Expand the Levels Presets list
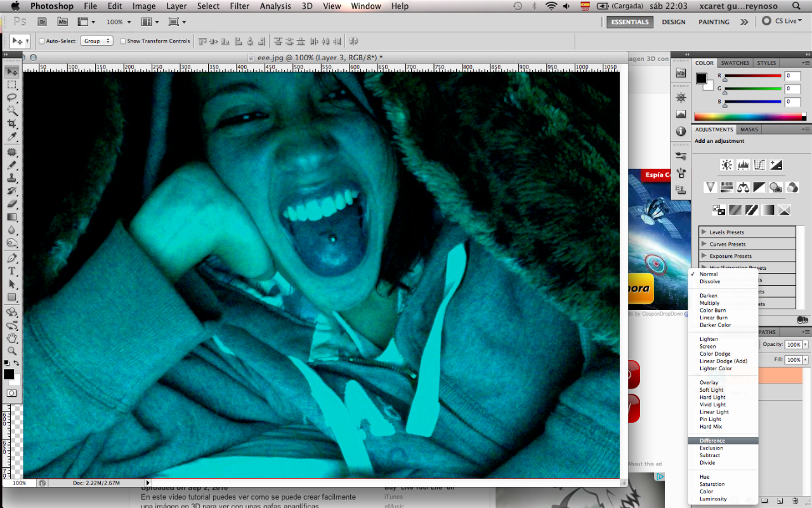Screen dimensions: 812x508 point(704,232)
